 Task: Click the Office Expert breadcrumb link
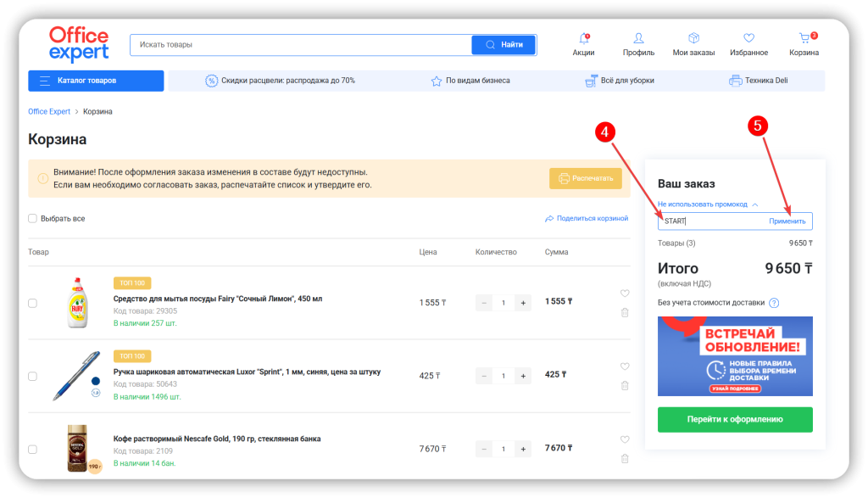(x=49, y=112)
